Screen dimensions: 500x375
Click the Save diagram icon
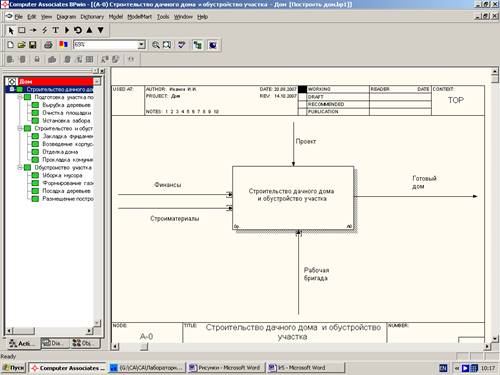coord(33,45)
